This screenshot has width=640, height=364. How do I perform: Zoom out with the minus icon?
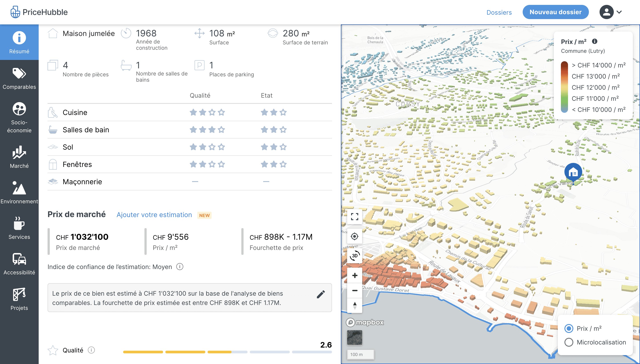[x=354, y=291]
